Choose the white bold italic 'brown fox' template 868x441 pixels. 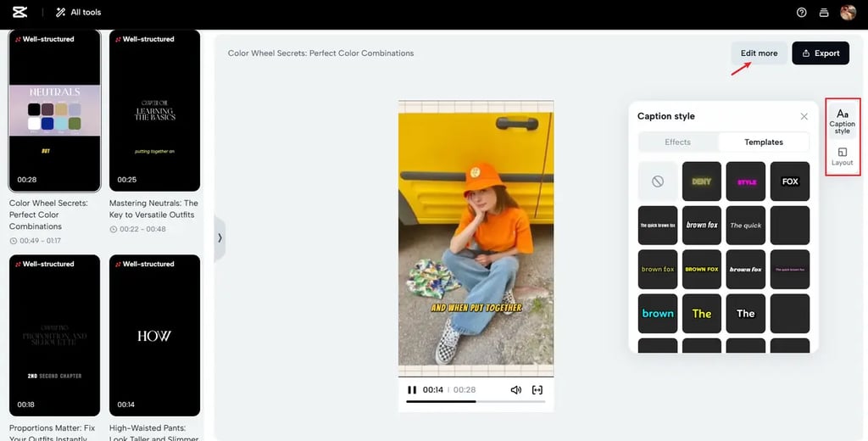[746, 269]
